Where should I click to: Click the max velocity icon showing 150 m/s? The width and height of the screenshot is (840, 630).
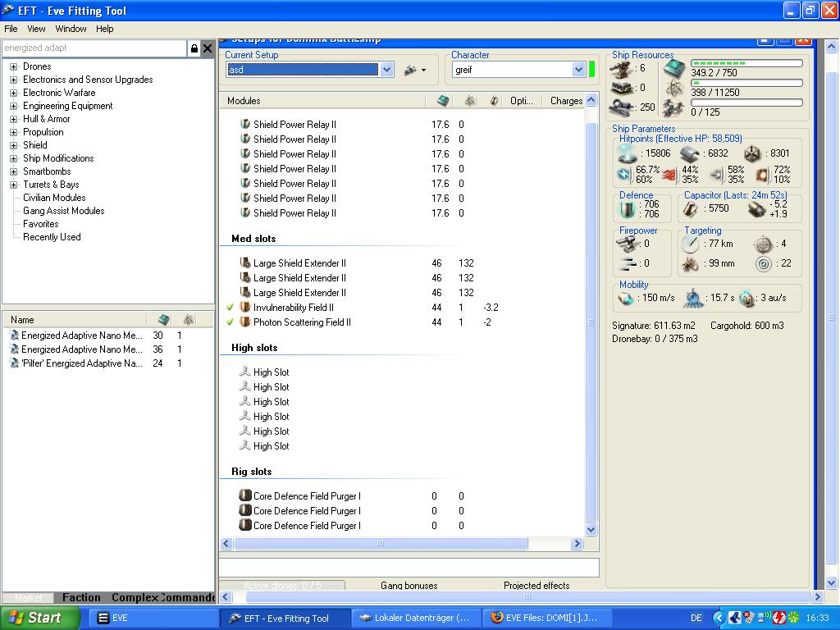[x=626, y=299]
